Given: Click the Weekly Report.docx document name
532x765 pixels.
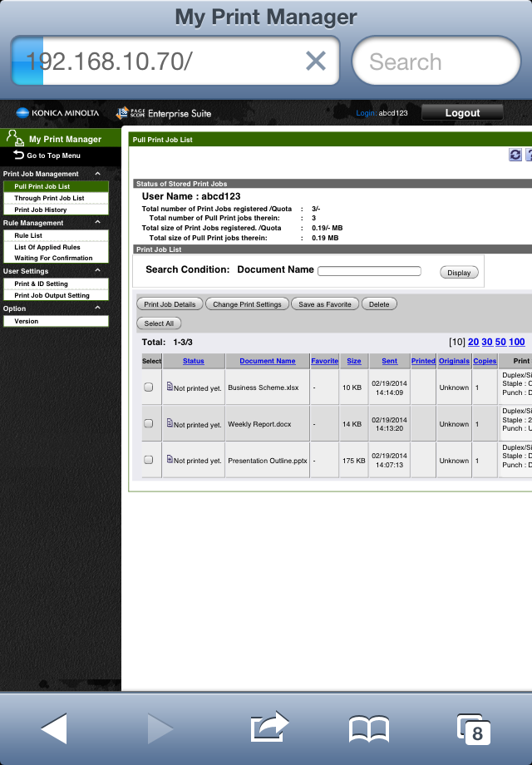Looking at the screenshot, I should coord(259,424).
